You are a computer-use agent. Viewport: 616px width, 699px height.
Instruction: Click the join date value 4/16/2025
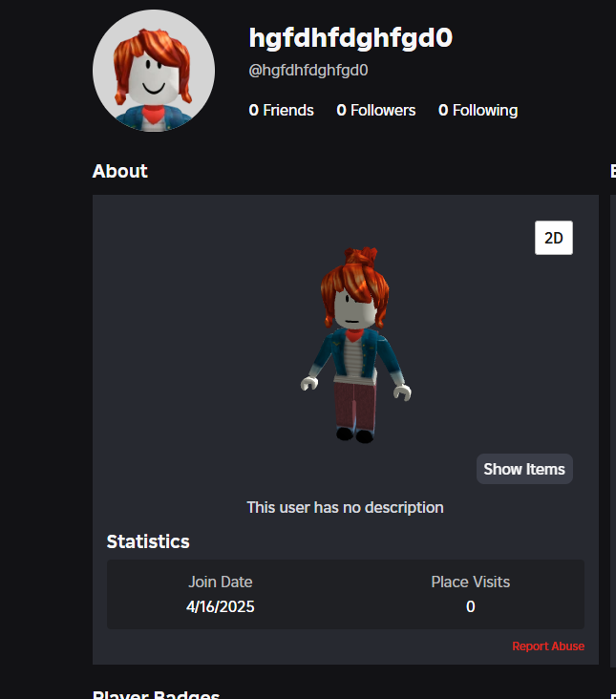tap(221, 606)
